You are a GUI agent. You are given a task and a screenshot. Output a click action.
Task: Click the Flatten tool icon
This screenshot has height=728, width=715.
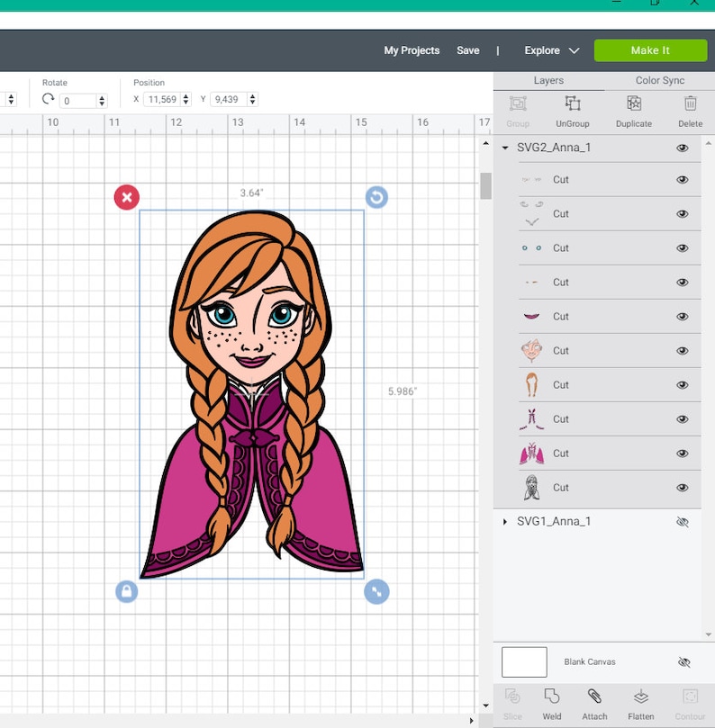pos(640,697)
